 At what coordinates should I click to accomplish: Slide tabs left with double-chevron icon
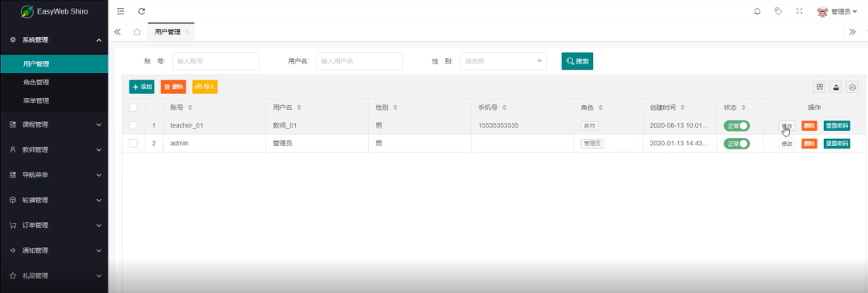(x=117, y=32)
